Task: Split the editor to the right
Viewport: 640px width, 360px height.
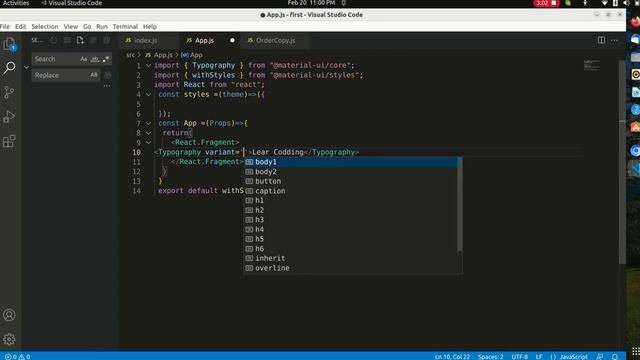Action: coord(601,40)
